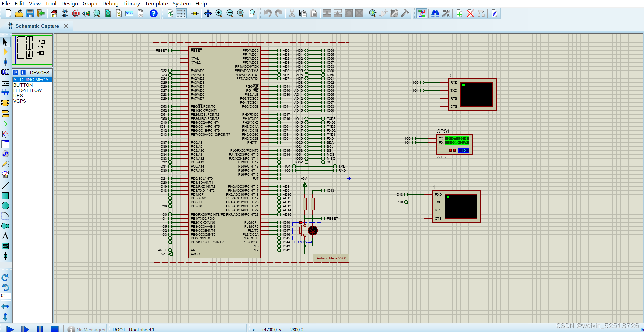Save the project with the floppy disk icon
Image resolution: width=644 pixels, height=332 pixels.
click(x=30, y=13)
